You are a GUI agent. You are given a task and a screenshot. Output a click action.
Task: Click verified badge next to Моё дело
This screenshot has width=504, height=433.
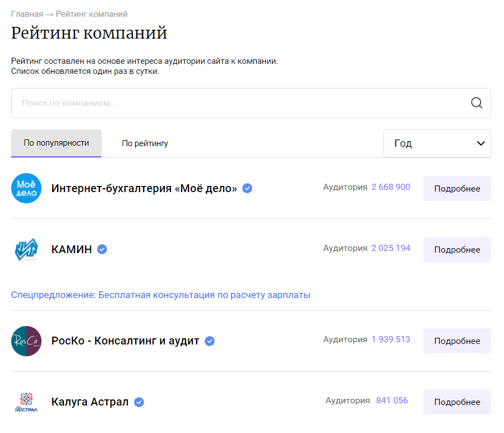[247, 188]
